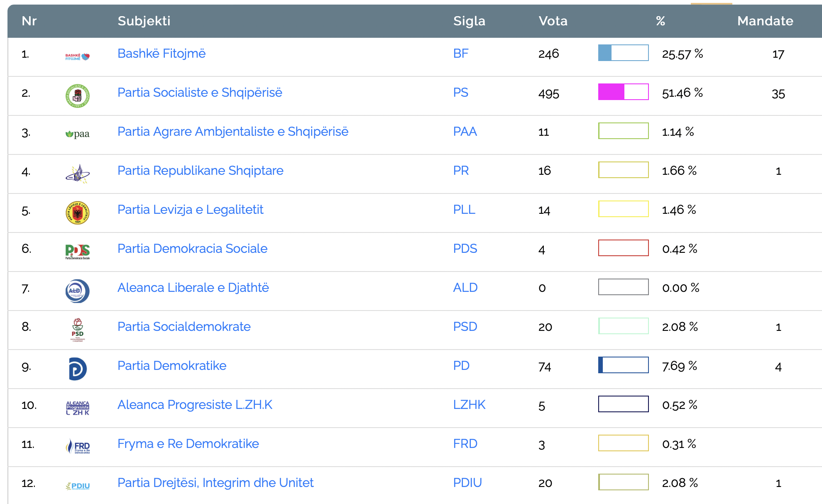
Task: Click the PAA sigla link
Action: point(465,132)
